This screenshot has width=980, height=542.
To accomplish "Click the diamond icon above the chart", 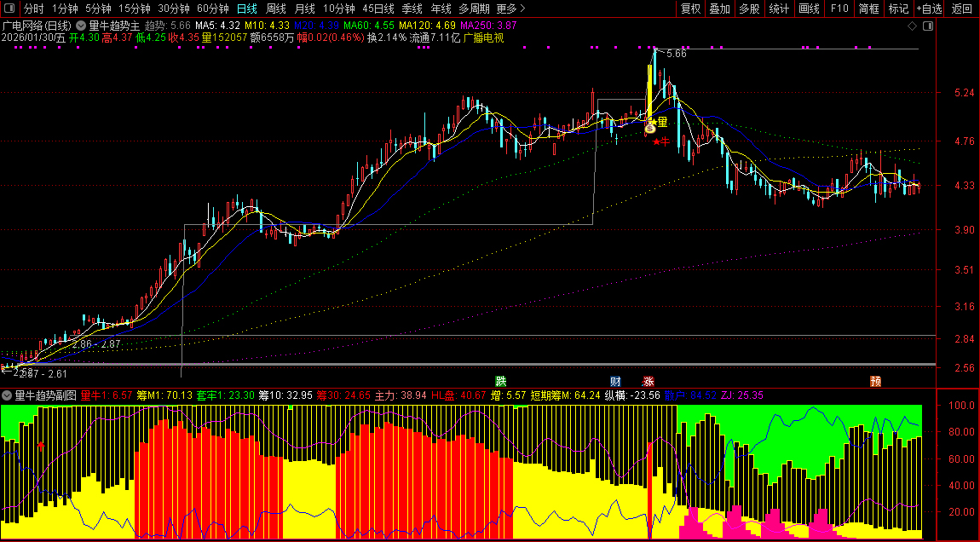I will pyautogui.click(x=912, y=26).
